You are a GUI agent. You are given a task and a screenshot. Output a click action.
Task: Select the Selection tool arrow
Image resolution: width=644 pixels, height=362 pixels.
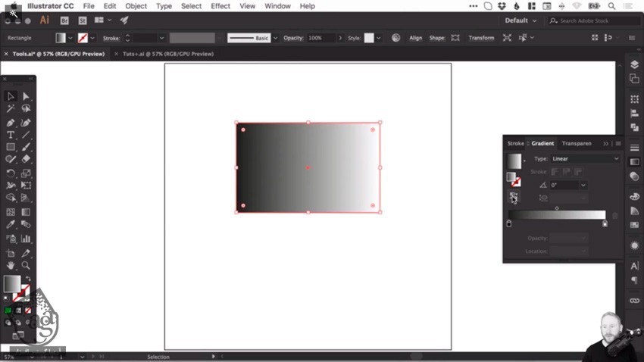click(11, 96)
